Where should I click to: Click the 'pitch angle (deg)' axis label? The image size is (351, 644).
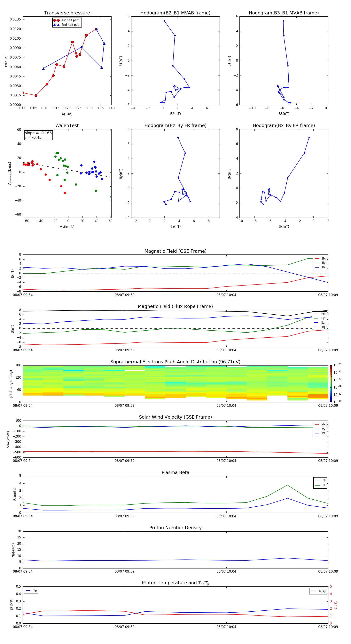tap(11, 384)
